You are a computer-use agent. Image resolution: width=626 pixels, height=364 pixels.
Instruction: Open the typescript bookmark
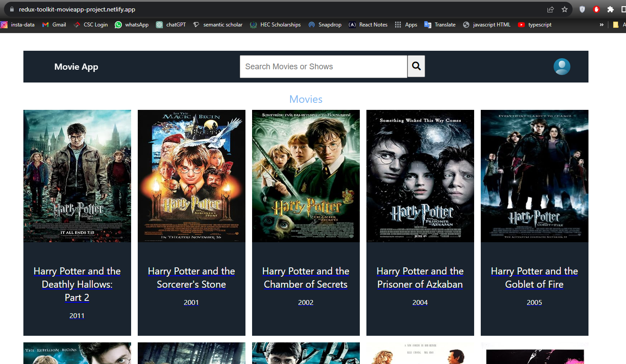pyautogui.click(x=535, y=25)
